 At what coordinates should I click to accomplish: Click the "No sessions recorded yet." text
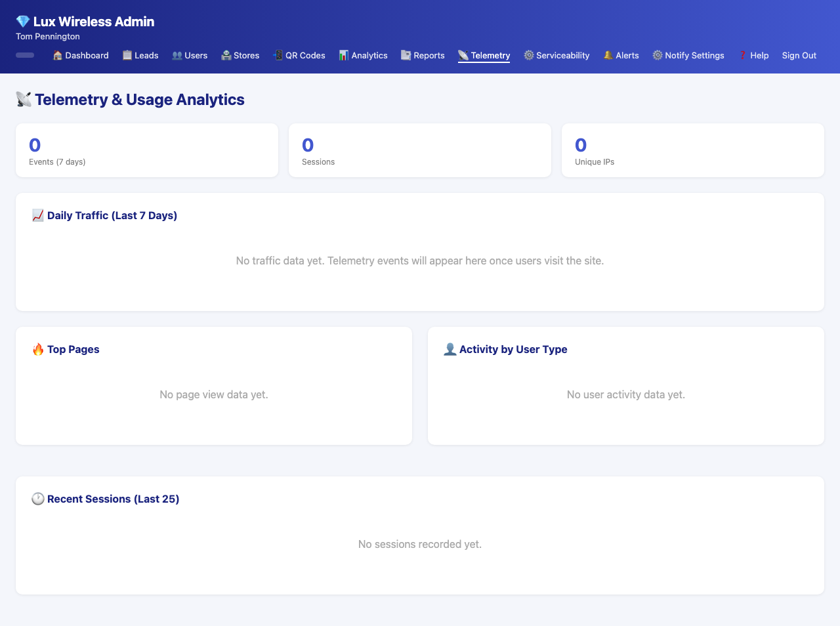(x=420, y=545)
